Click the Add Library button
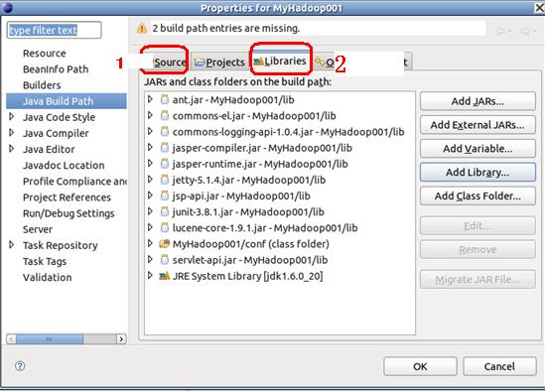 click(x=477, y=173)
